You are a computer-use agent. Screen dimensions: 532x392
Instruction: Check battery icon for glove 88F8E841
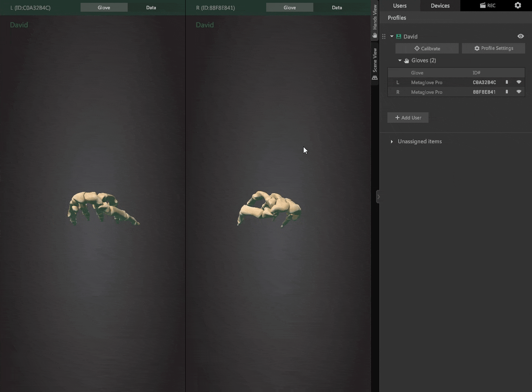click(507, 92)
